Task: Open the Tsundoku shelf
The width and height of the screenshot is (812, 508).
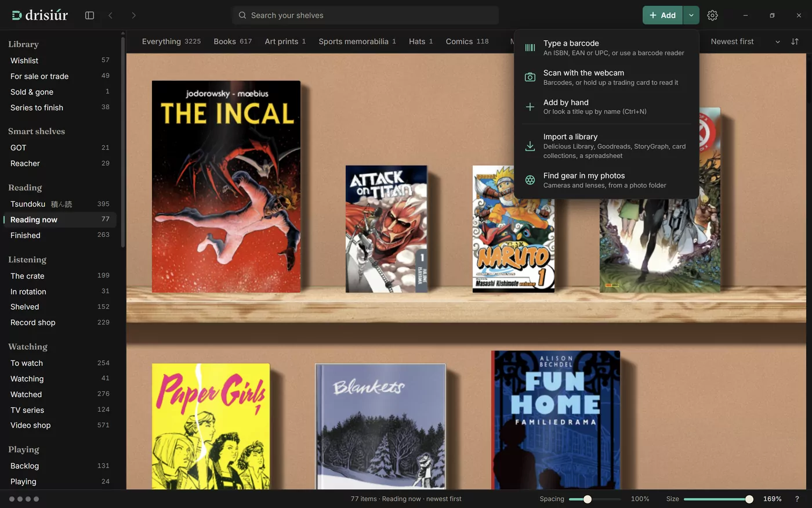Action: coord(60,204)
